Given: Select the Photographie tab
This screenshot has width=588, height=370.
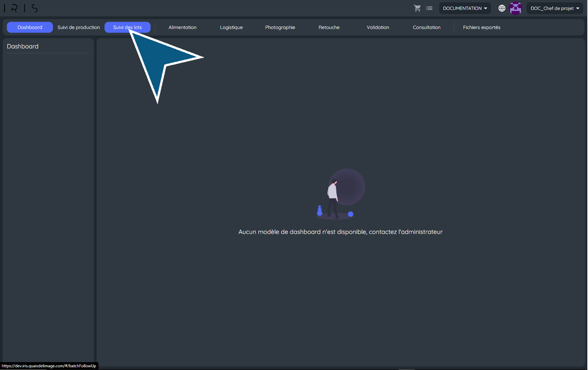Looking at the screenshot, I should click(280, 27).
